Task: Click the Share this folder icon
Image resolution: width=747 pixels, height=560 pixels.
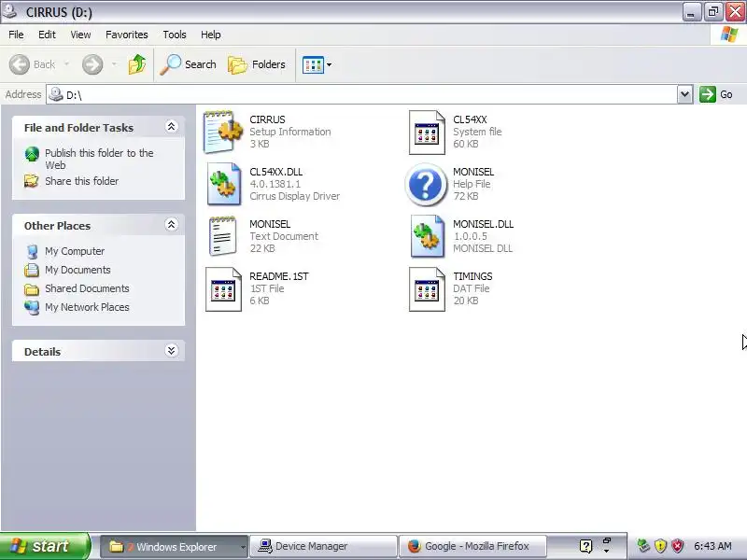Action: pos(32,181)
